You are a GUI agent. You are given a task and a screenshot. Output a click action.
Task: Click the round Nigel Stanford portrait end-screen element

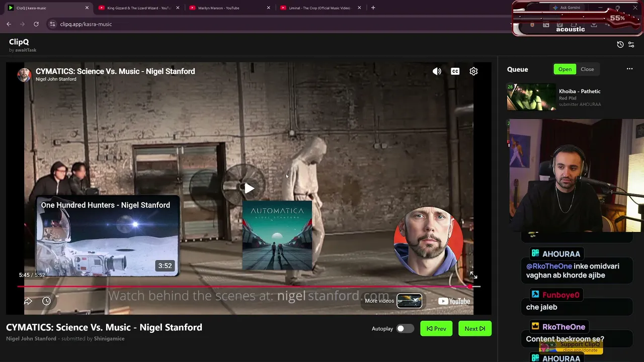428,242
